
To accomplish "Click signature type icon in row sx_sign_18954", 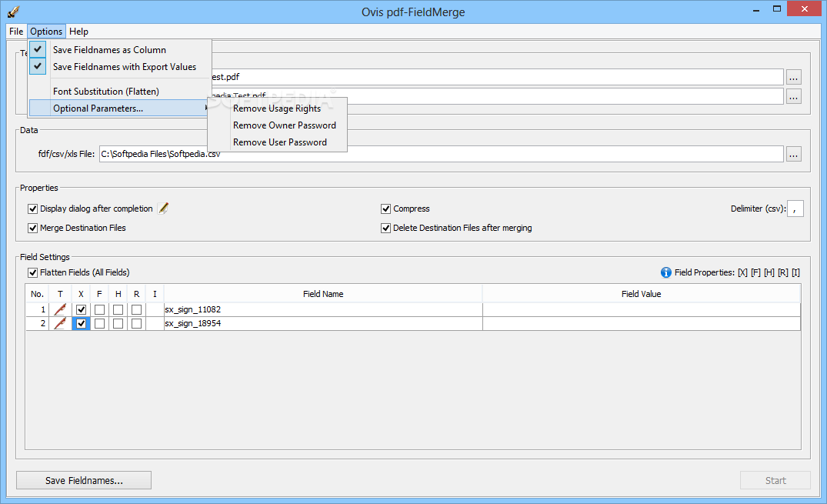I will click(x=60, y=323).
